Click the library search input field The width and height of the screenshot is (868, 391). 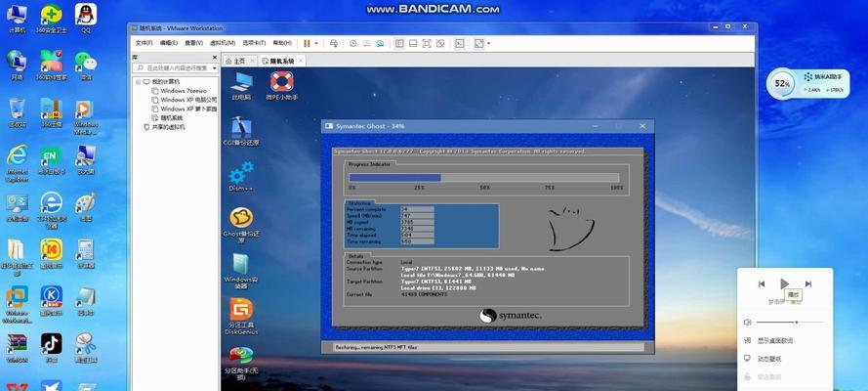click(175, 67)
